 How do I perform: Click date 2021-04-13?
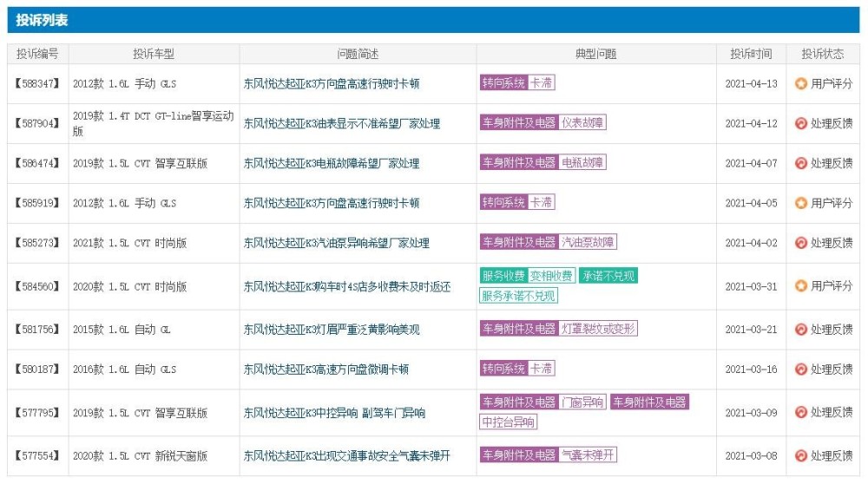tap(751, 83)
